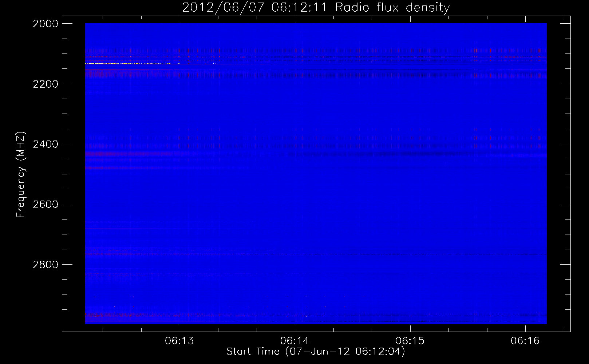Click the 2000 frequency axis label
Screen dimensions: 589x364
(46, 24)
